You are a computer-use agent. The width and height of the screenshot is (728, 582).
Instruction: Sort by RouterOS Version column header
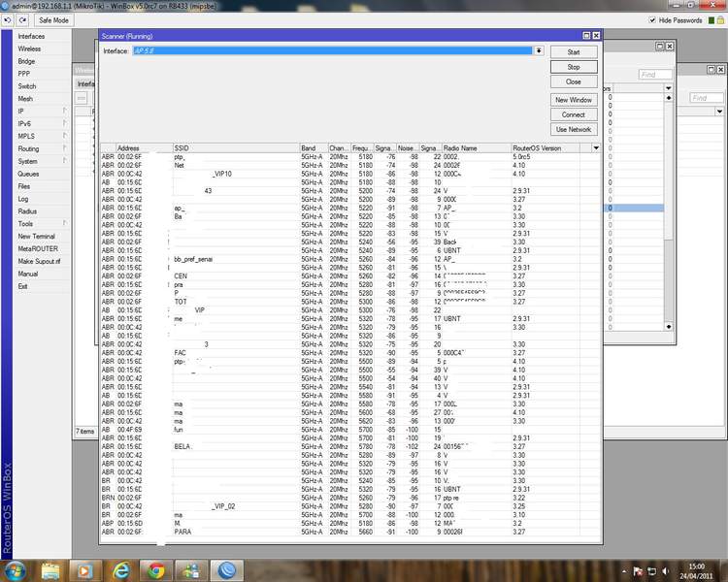pyautogui.click(x=546, y=148)
